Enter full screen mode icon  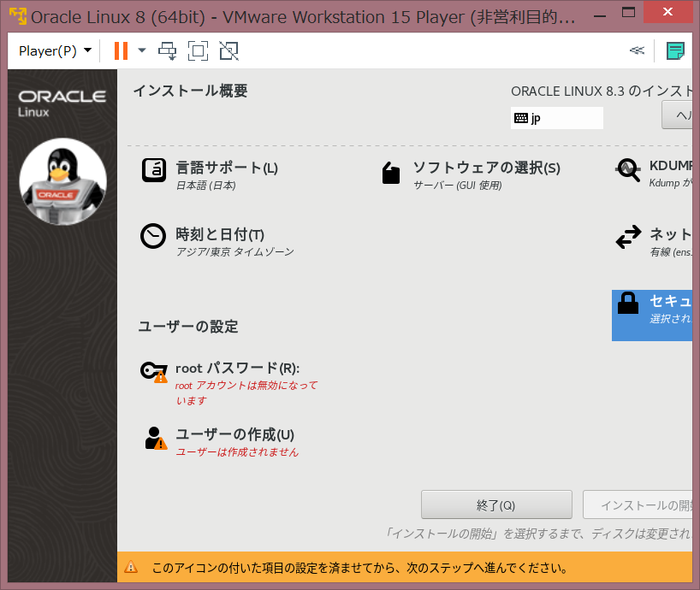(x=198, y=50)
